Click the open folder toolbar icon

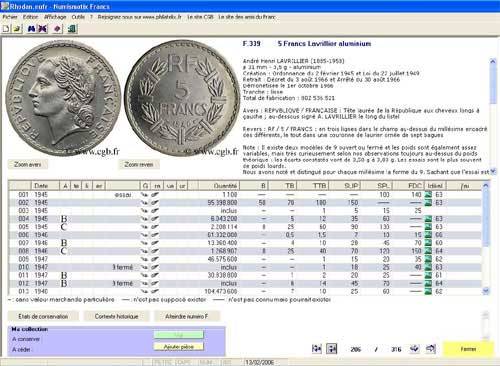tap(17, 29)
